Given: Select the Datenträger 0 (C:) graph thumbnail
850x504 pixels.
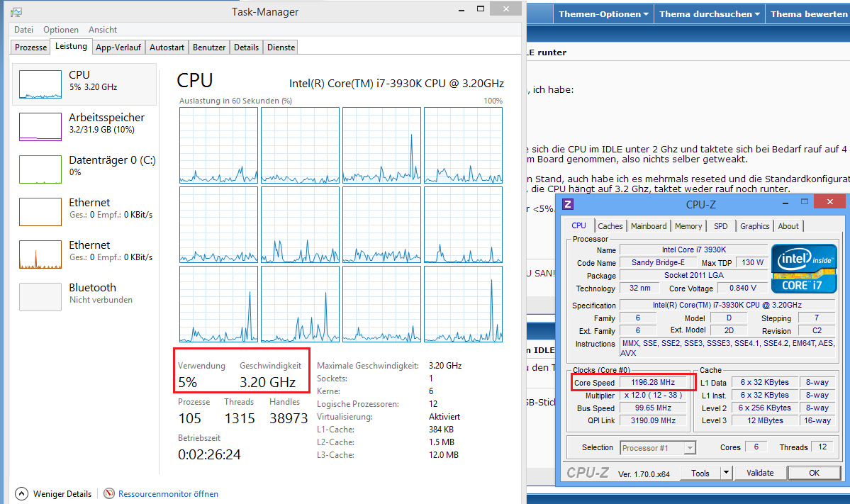Looking at the screenshot, I should pos(40,169).
